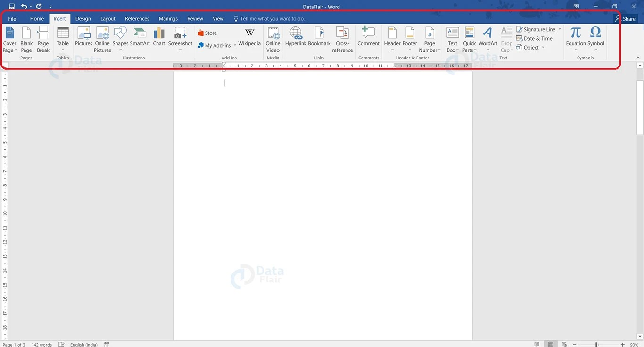The width and height of the screenshot is (644, 347).
Task: Switch to the Mailings tab
Action: 168,19
